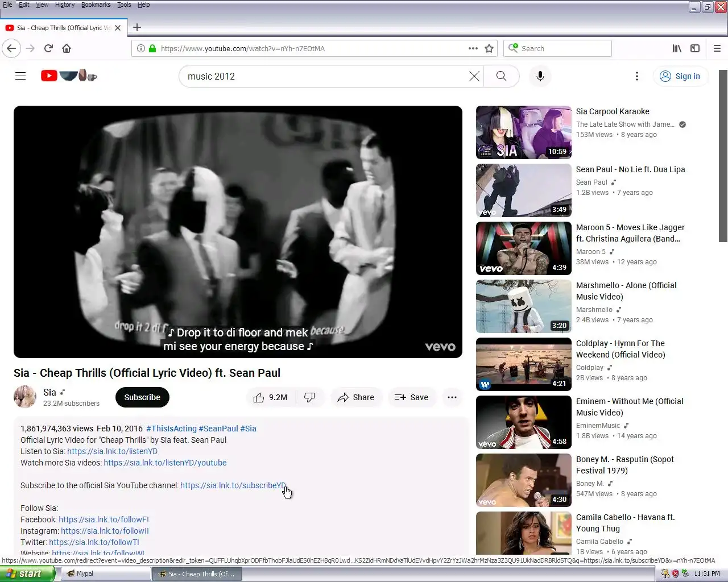The height and width of the screenshot is (582, 728).
Task: Open the #SeanPaul hashtag
Action: tap(218, 429)
